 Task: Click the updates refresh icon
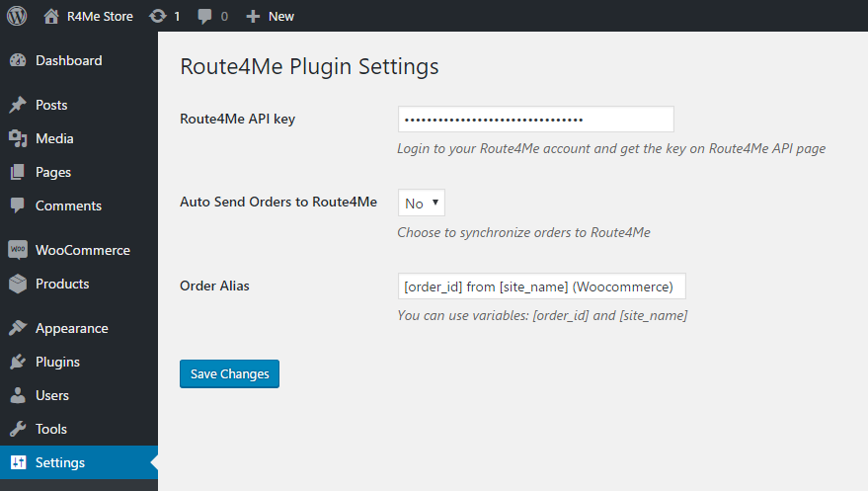pos(157,16)
